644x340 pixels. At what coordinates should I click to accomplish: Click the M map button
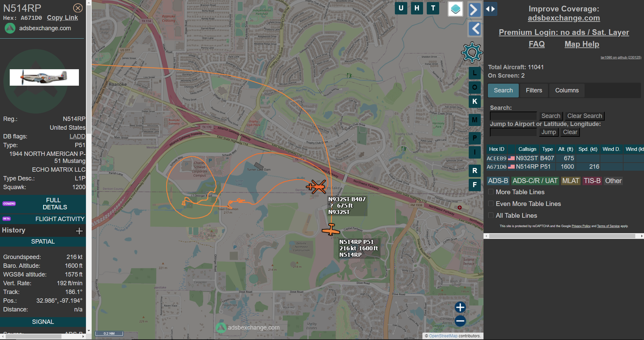(x=475, y=120)
